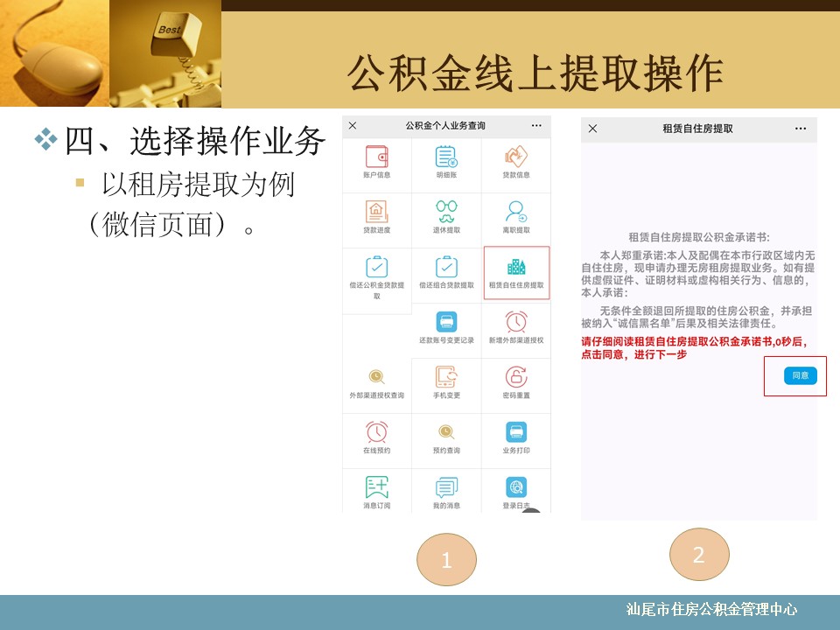
Task: Select the 业务打印 business print icon
Action: (516, 434)
